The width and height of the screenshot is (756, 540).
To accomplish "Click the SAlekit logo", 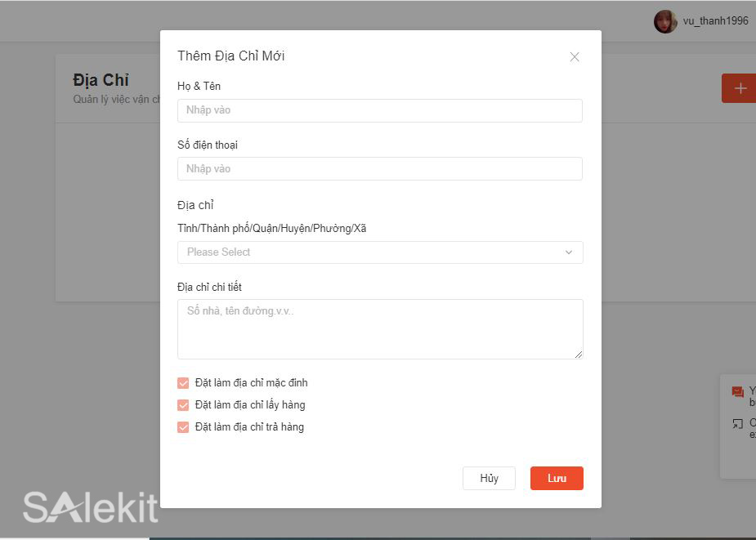I will (x=90, y=508).
